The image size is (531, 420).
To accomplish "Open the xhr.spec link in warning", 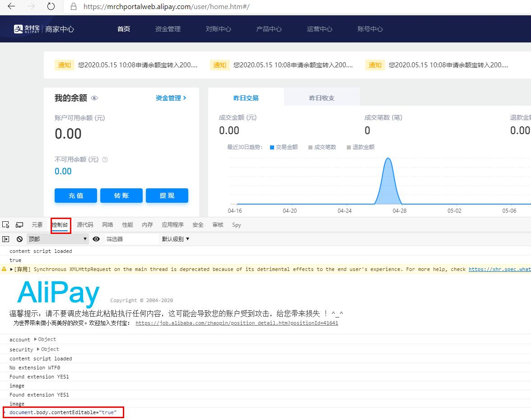I will 499,269.
